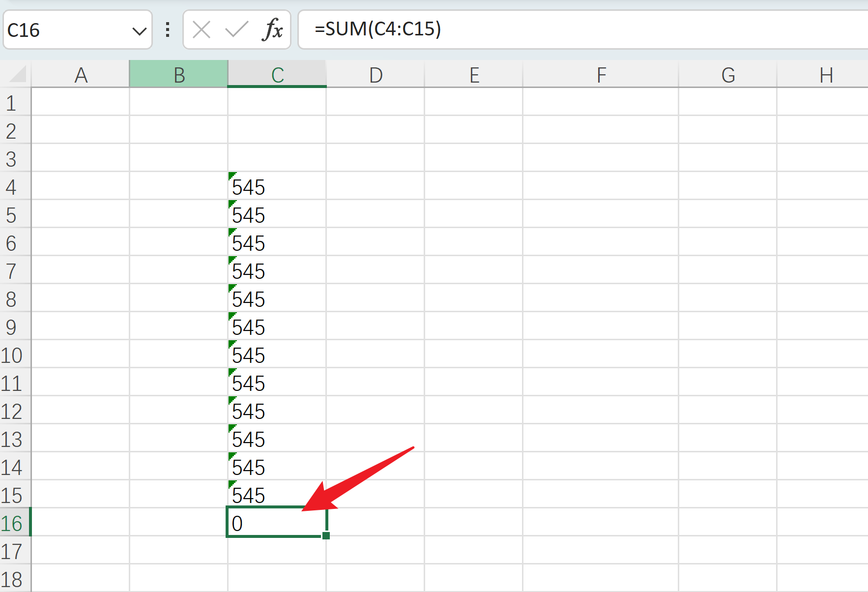The width and height of the screenshot is (868, 592).
Task: Select row 16 header
Action: click(13, 523)
